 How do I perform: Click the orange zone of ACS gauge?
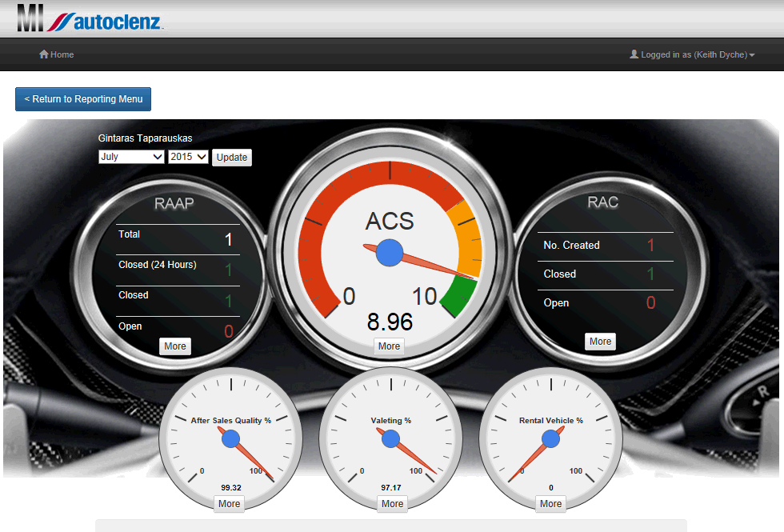(466, 240)
